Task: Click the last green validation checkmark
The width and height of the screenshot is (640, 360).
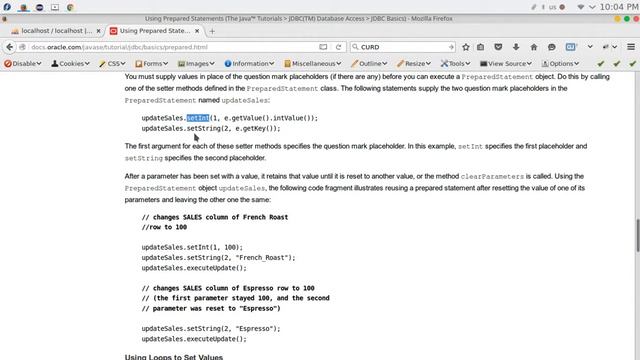Action: tap(632, 64)
